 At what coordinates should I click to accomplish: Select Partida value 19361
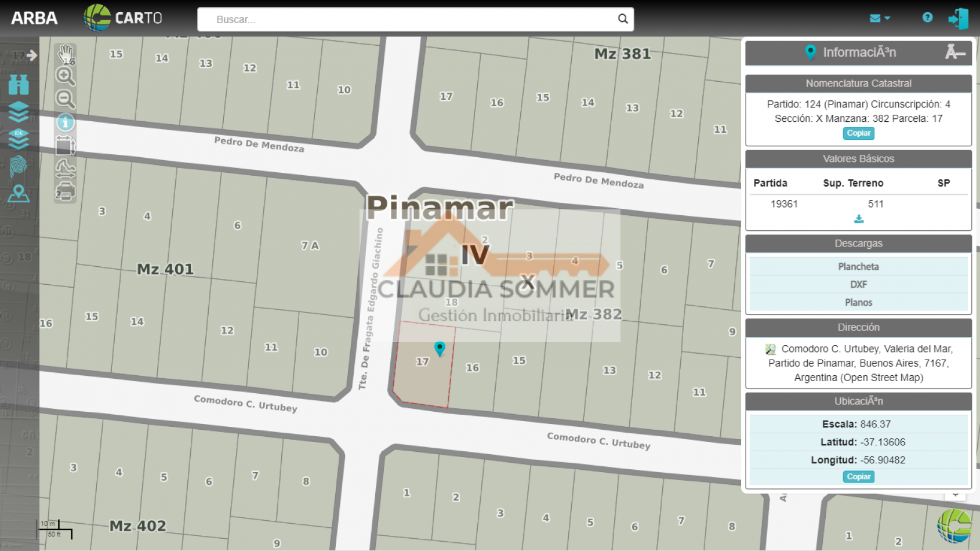(784, 204)
